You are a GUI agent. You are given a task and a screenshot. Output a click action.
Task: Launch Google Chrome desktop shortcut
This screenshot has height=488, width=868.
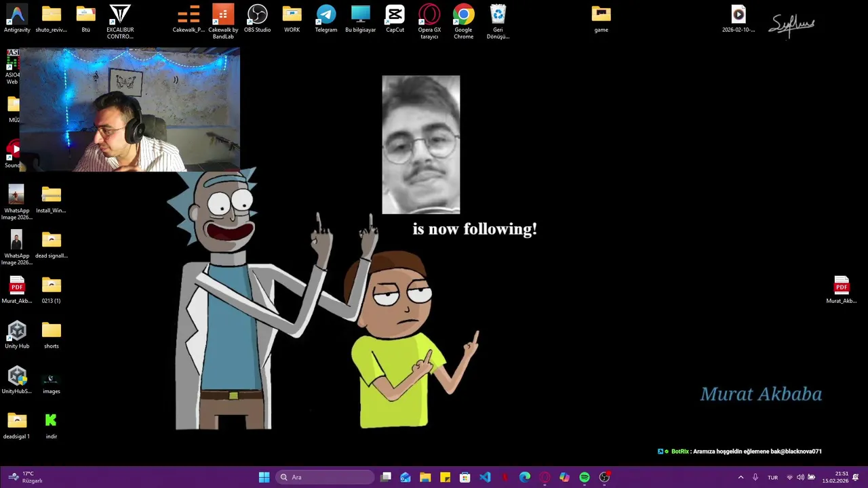pos(464,22)
